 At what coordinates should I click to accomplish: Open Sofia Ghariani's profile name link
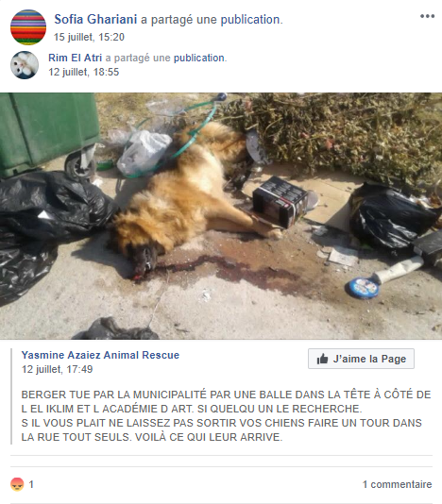point(95,19)
